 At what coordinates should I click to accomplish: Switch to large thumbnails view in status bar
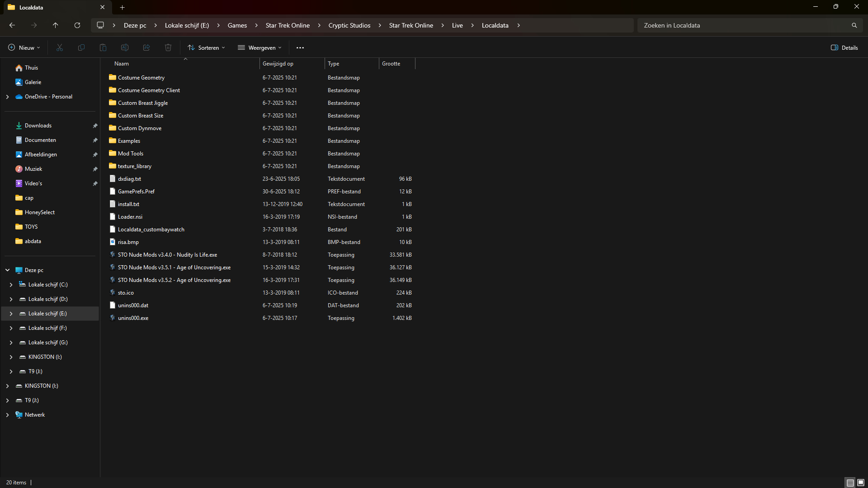[861, 483]
